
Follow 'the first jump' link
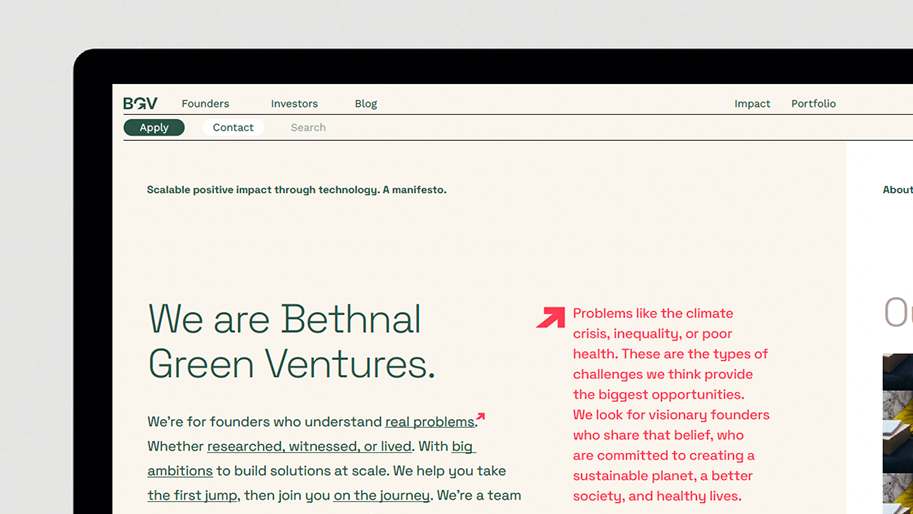(193, 495)
